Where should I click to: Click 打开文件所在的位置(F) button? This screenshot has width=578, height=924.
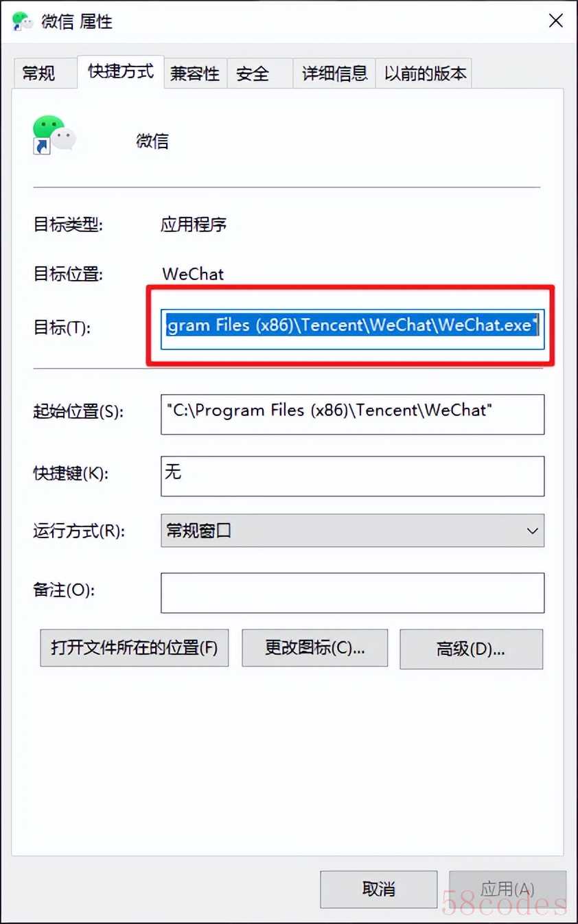135,647
